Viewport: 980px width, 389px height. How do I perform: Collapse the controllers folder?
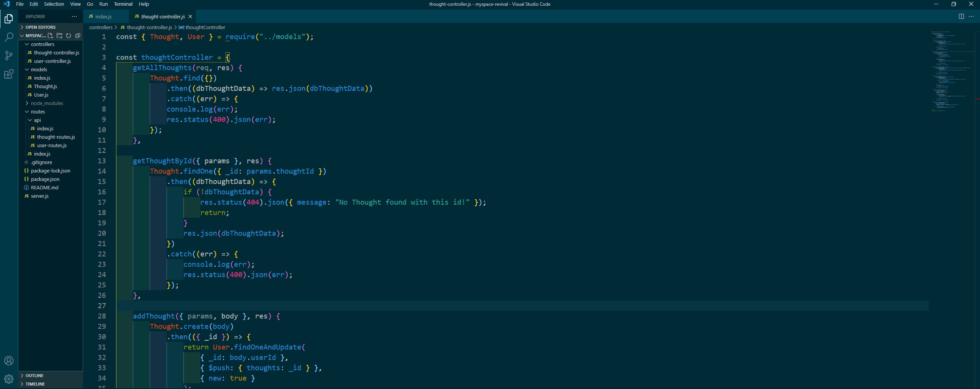(x=43, y=44)
